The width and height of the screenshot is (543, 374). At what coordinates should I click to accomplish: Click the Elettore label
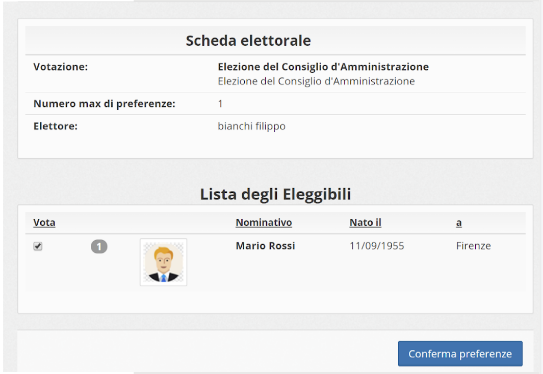(55, 126)
